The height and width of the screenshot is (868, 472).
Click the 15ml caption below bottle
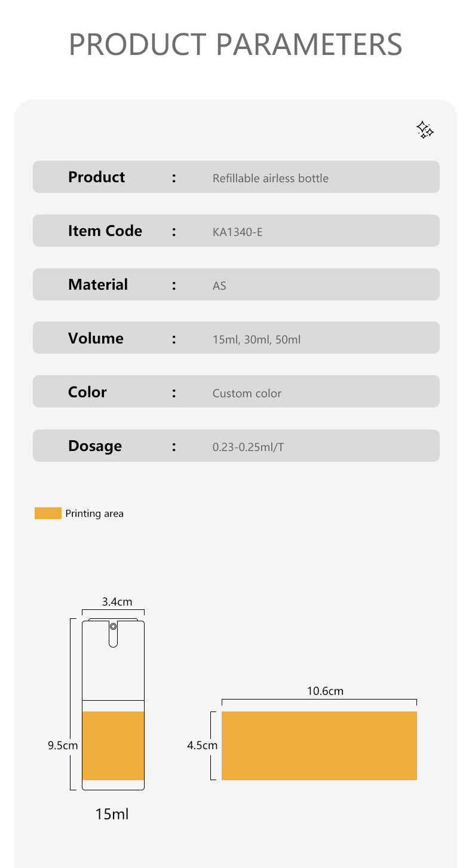click(112, 814)
